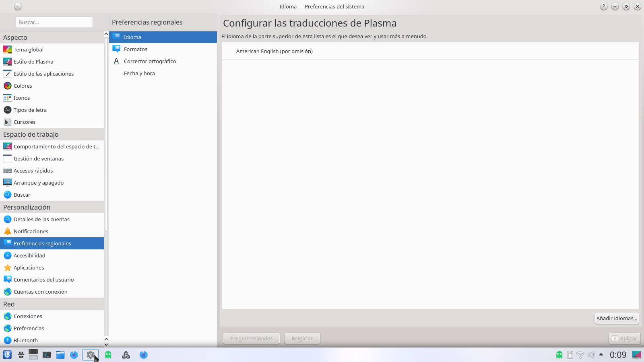Screen dimensions: 644x362
Task: Open Tipos de letra settings
Action: pos(52,110)
